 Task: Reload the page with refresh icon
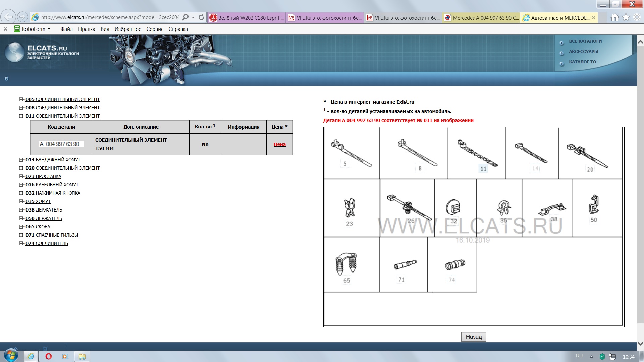coord(201,17)
